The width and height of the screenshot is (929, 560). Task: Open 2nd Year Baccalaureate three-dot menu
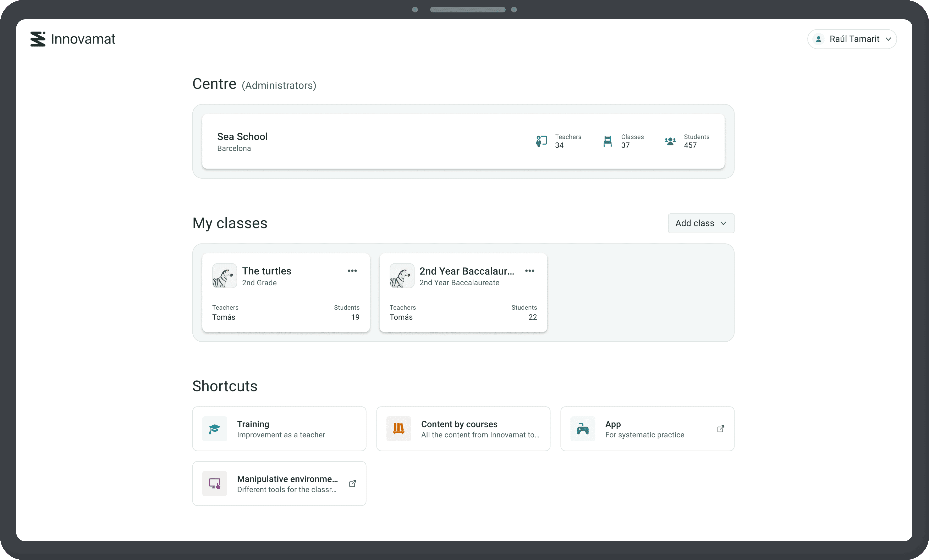(529, 271)
